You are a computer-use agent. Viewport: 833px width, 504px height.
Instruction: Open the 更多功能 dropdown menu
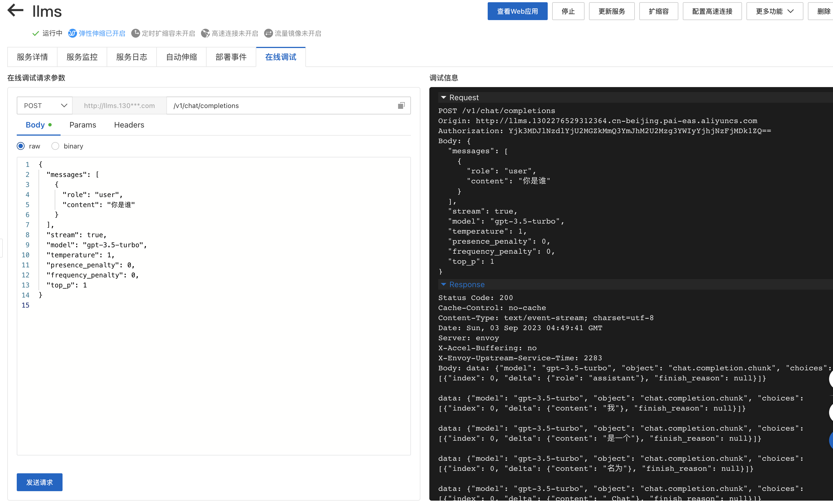(774, 11)
